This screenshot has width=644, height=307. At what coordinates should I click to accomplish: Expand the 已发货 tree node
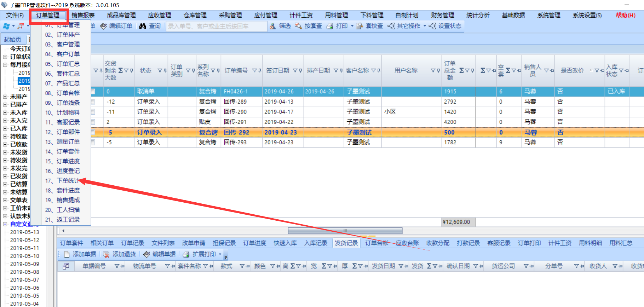pos(5,176)
